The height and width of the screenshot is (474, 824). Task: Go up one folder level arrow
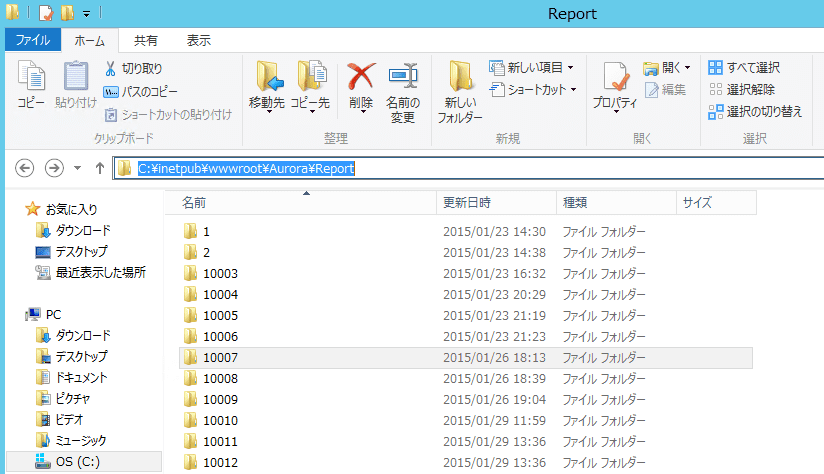(x=100, y=168)
